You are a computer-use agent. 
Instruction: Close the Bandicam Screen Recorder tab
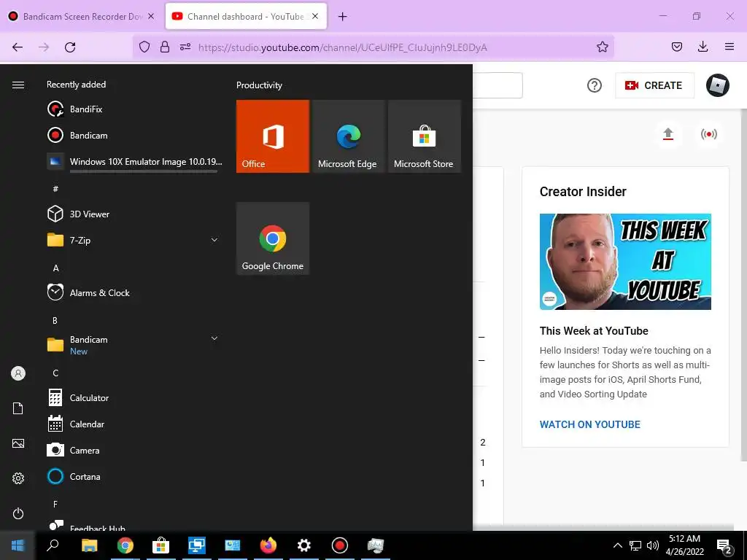click(x=150, y=16)
